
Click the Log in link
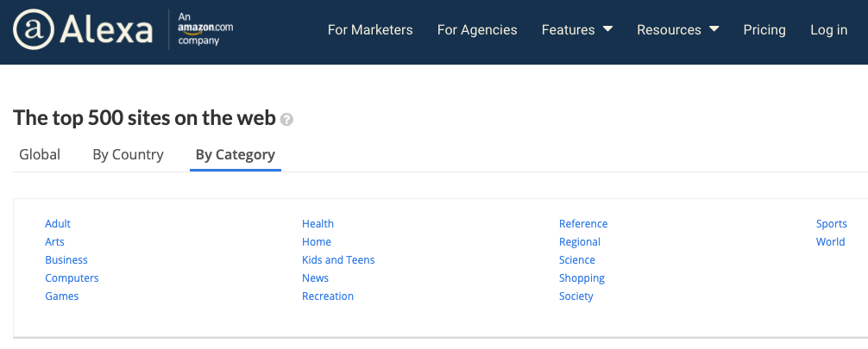[828, 30]
